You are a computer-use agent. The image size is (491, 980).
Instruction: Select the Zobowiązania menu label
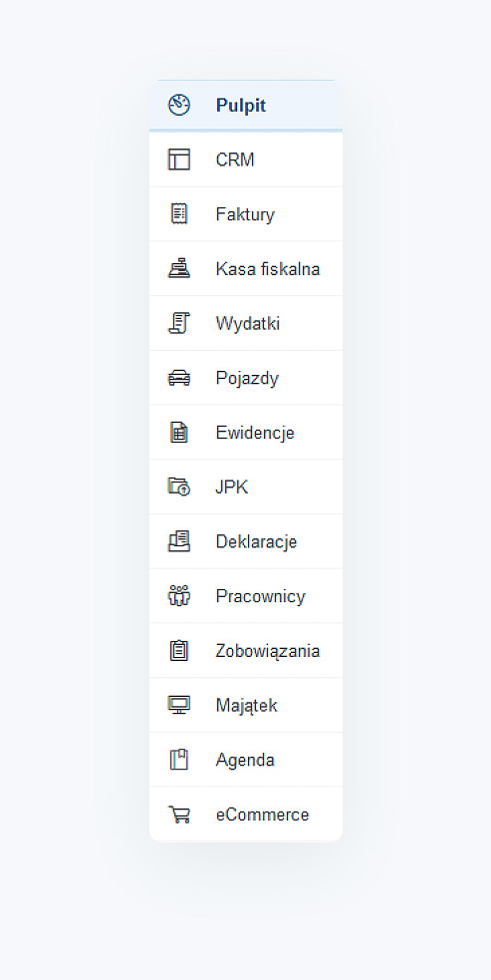coord(267,651)
